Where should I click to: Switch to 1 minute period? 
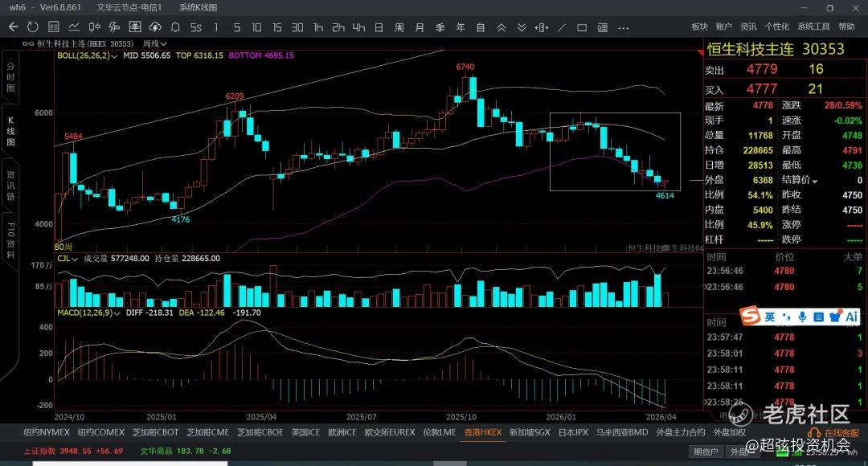pyautogui.click(x=216, y=27)
